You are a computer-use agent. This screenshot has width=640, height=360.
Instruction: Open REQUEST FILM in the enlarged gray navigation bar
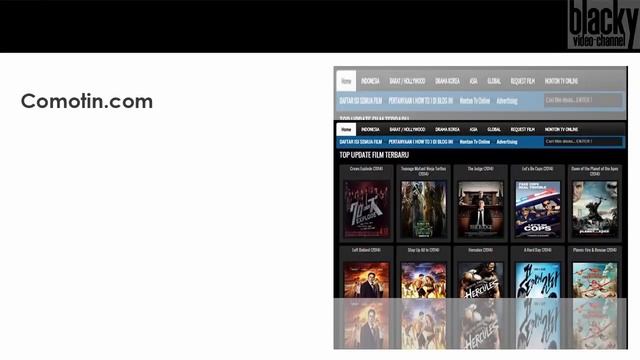coord(522,81)
